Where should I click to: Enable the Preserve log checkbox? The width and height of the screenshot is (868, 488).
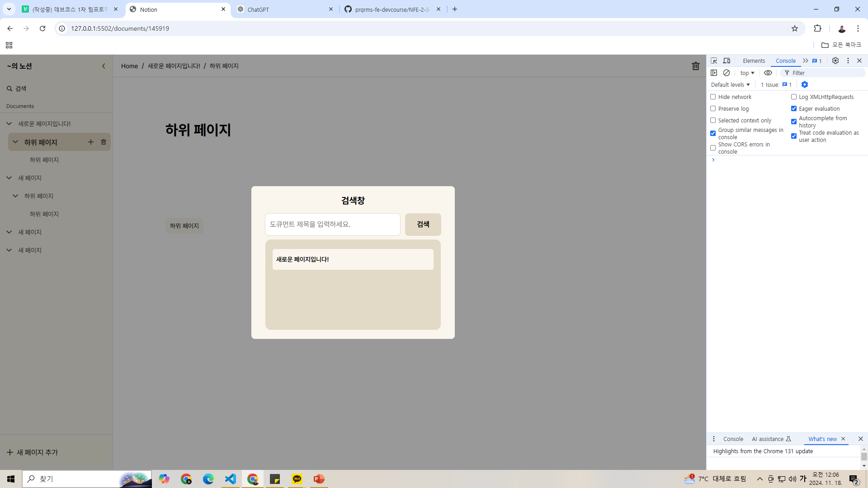tap(713, 108)
